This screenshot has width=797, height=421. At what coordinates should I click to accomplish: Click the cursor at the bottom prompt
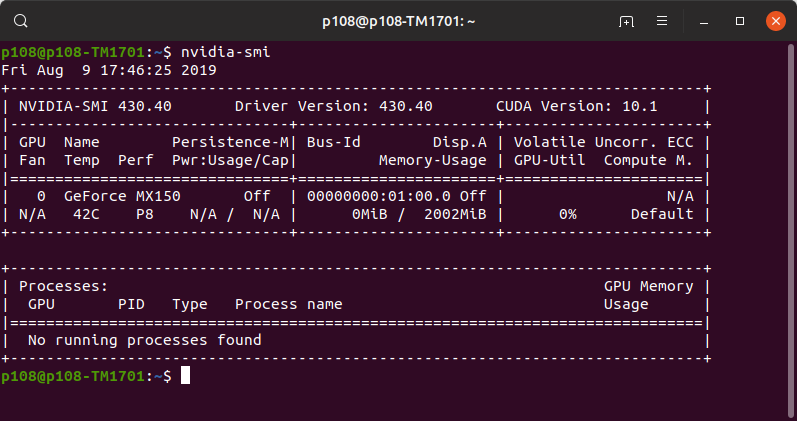pos(186,376)
